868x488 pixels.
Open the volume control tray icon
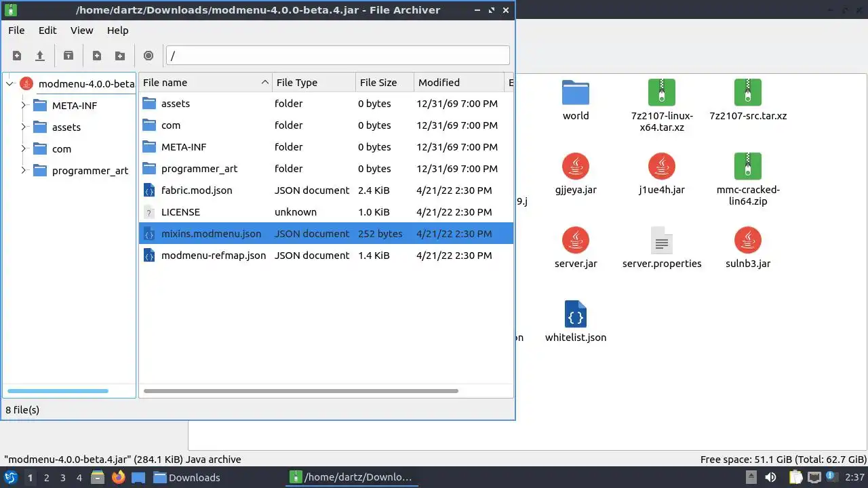click(770, 477)
